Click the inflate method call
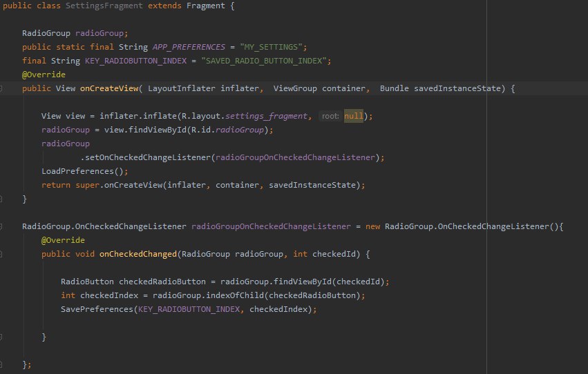 [160, 116]
